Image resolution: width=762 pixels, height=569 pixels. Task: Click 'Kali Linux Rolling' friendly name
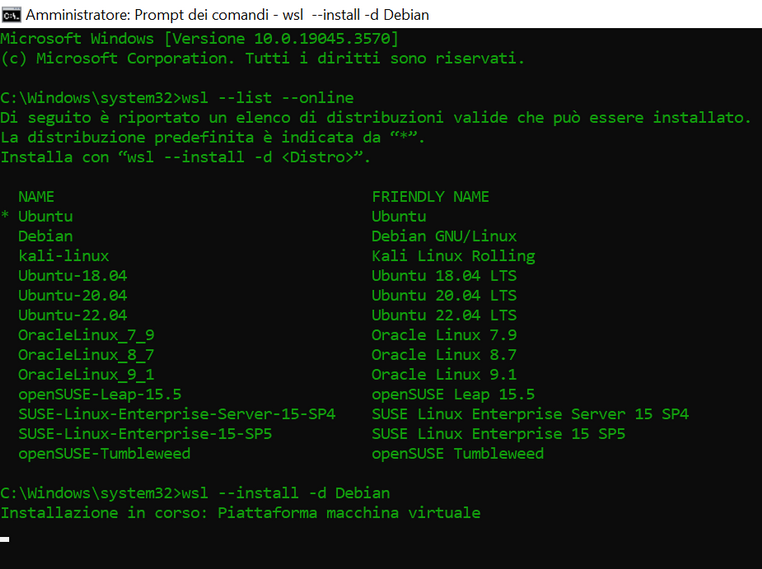453,256
